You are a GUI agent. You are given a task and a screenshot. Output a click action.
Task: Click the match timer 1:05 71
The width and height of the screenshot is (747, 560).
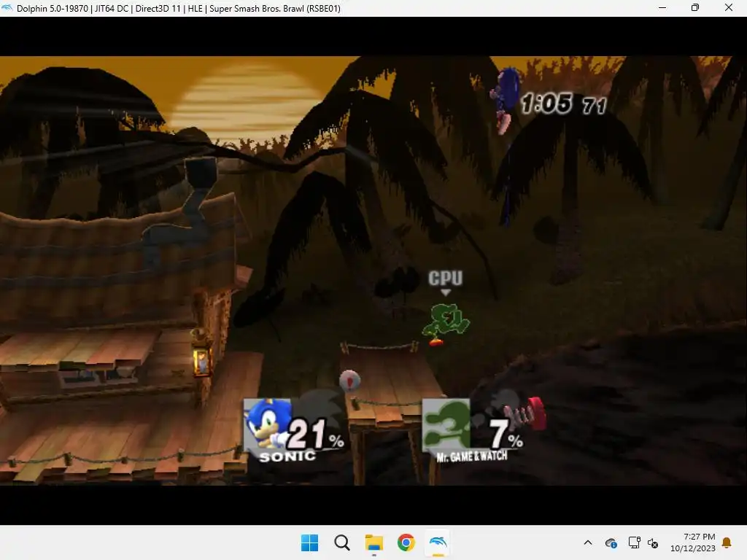[x=564, y=104]
